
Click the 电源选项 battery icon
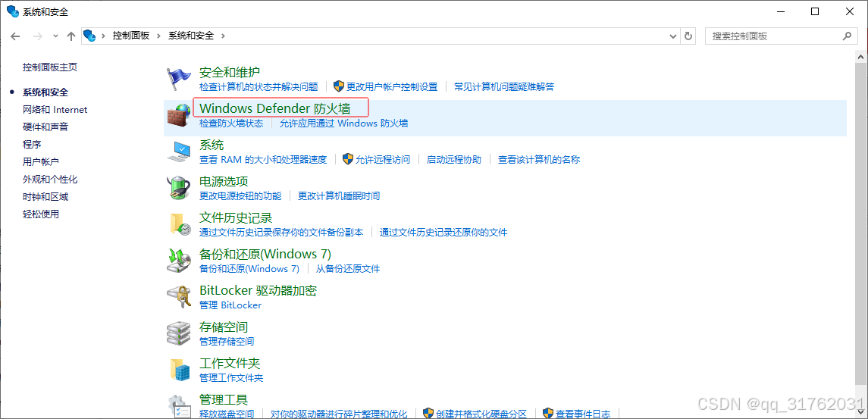tap(179, 188)
